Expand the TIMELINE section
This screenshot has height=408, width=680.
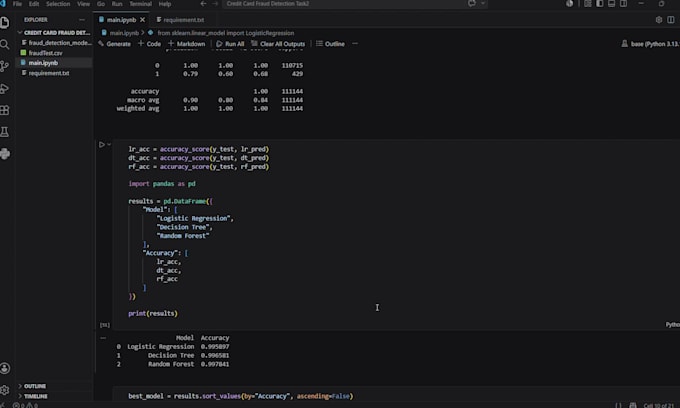click(x=54, y=396)
